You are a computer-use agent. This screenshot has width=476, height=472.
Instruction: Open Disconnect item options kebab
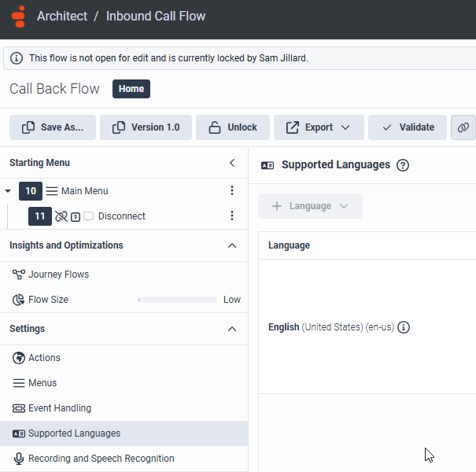pos(232,216)
